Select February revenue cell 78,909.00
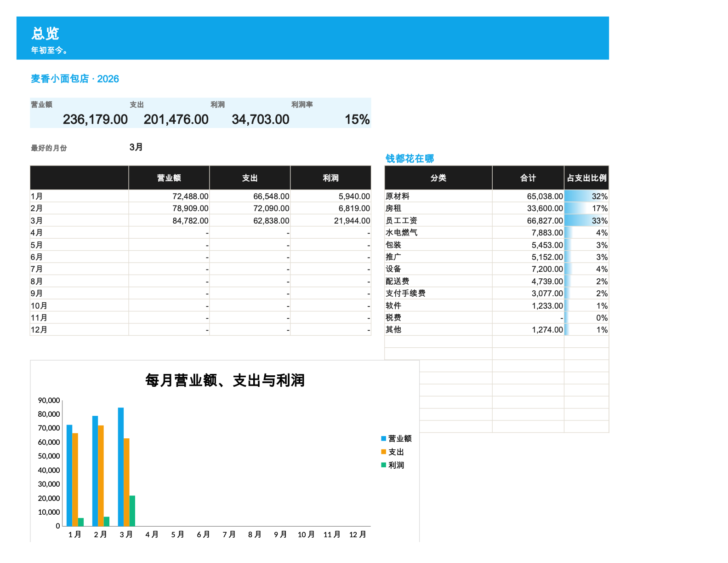 point(169,208)
